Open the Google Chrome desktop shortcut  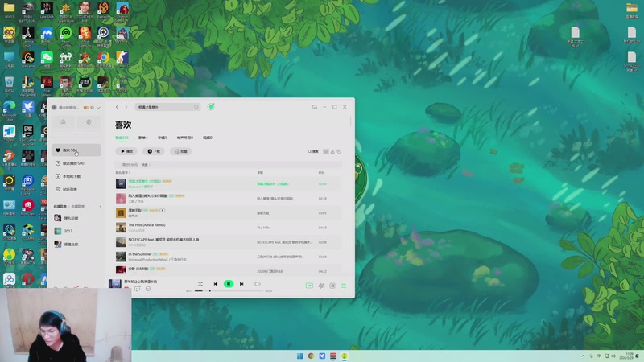[104, 58]
